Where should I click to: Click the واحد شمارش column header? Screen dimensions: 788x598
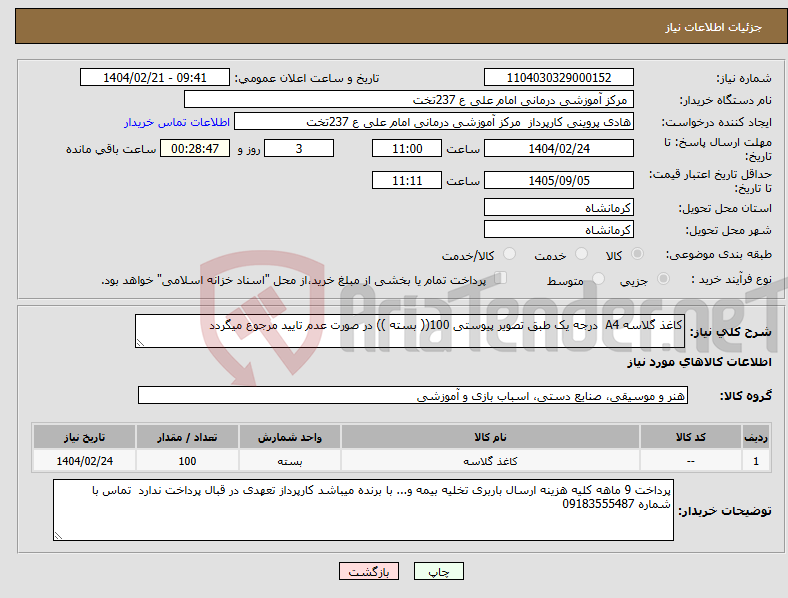coord(290,437)
